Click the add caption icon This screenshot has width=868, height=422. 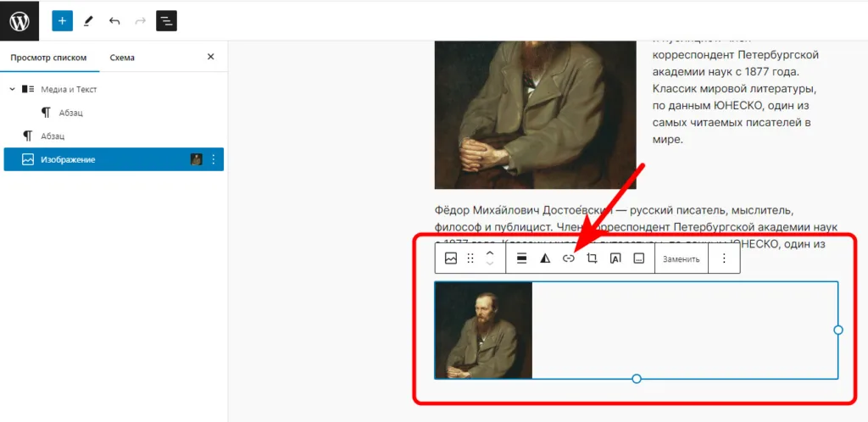point(638,258)
